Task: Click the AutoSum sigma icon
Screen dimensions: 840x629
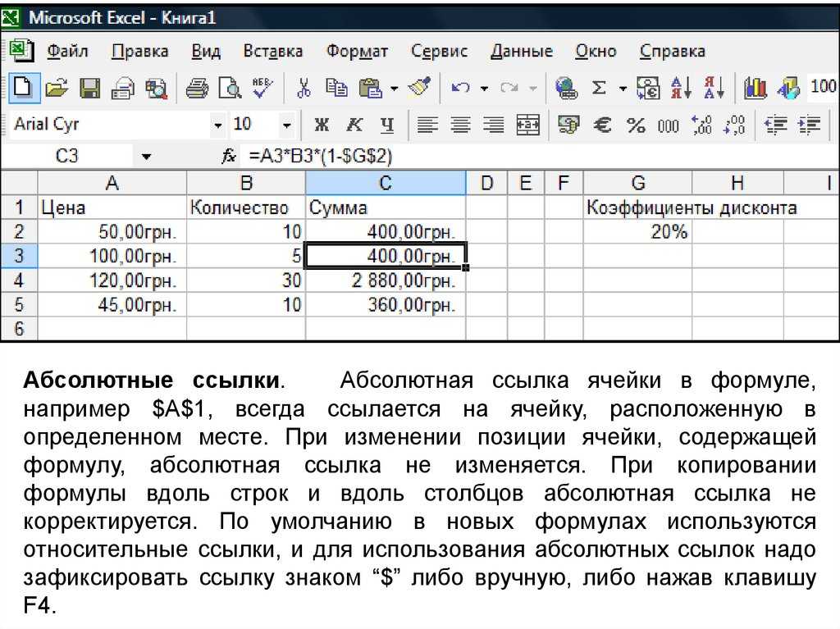Action: pos(599,87)
